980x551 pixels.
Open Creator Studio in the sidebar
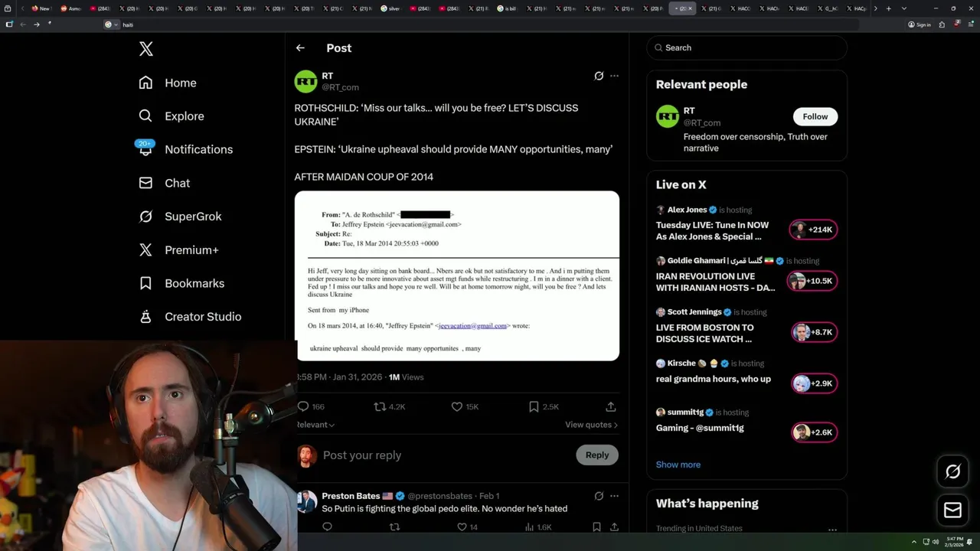[190, 317]
